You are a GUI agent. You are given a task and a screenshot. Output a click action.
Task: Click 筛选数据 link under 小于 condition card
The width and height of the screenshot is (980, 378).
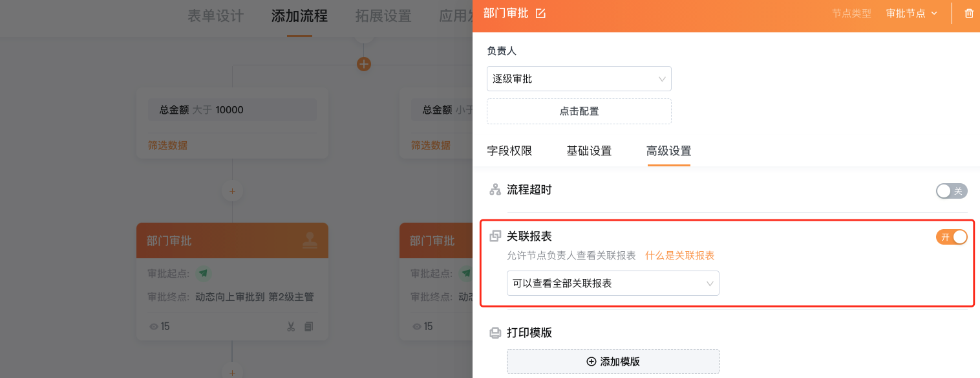point(431,146)
